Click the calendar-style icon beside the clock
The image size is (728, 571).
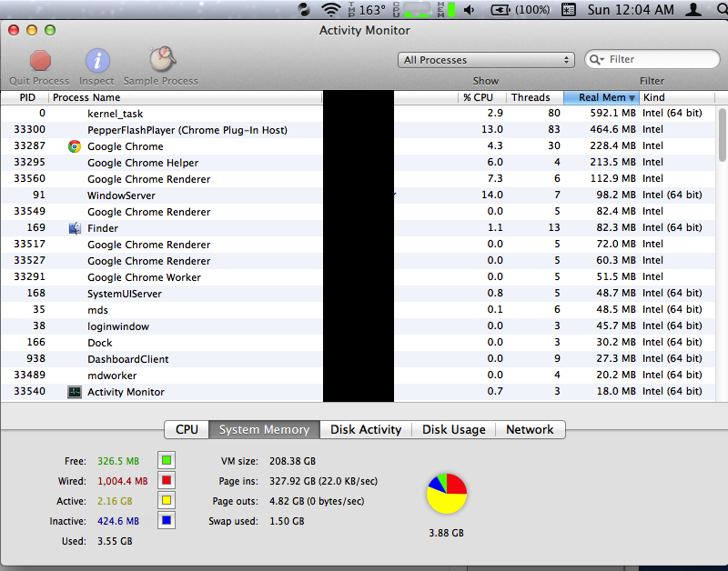[568, 9]
